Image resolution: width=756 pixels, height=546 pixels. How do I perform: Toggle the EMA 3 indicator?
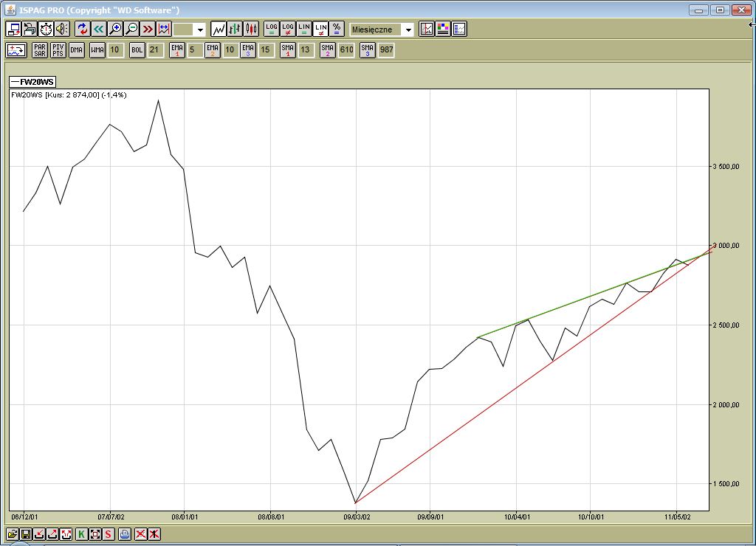[248, 50]
